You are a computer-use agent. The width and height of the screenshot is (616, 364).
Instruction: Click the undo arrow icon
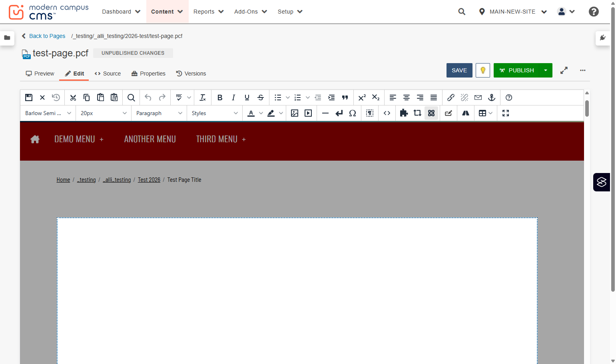point(148,97)
